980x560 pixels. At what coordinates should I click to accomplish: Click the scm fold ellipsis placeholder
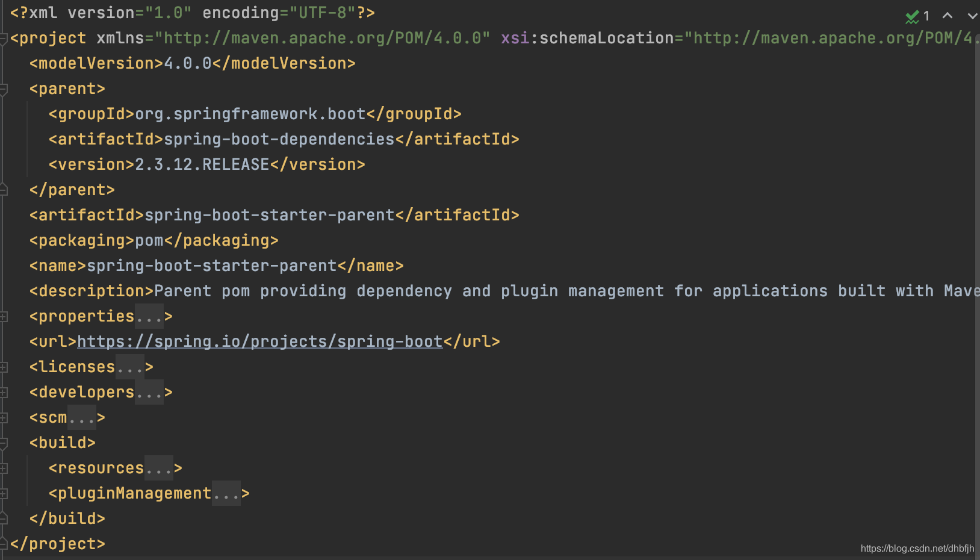click(82, 417)
